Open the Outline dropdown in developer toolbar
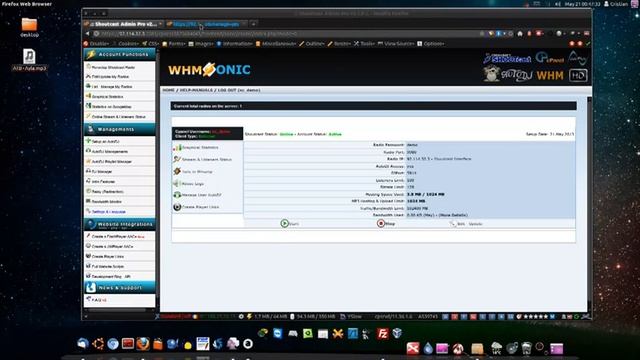 coord(312,44)
